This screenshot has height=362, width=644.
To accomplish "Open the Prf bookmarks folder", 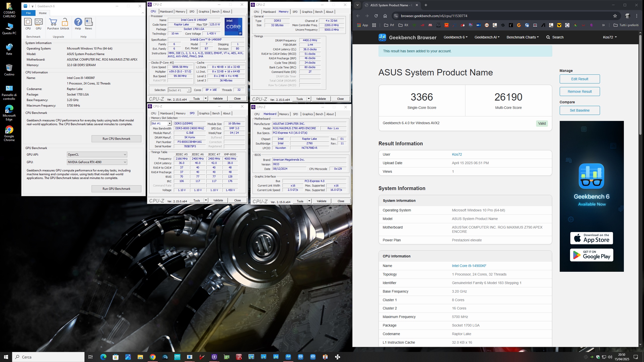I will coord(389,25).
